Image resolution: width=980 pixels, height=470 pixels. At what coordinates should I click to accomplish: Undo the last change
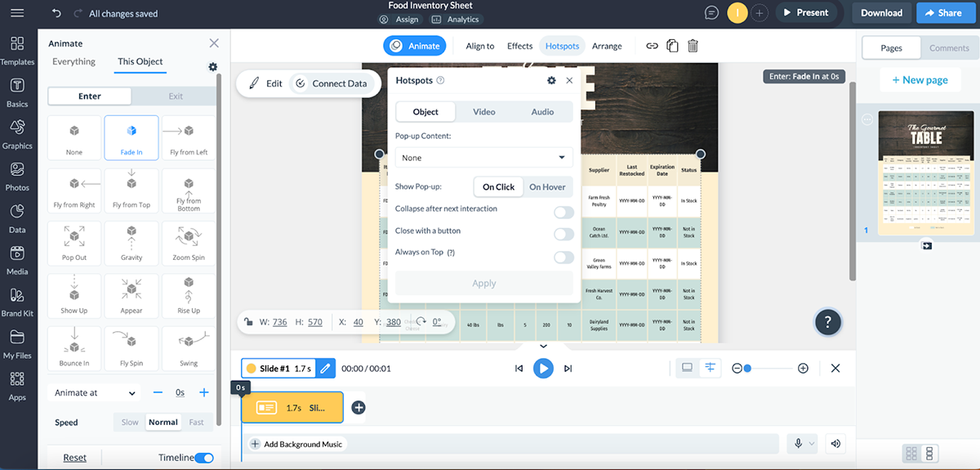(56, 13)
